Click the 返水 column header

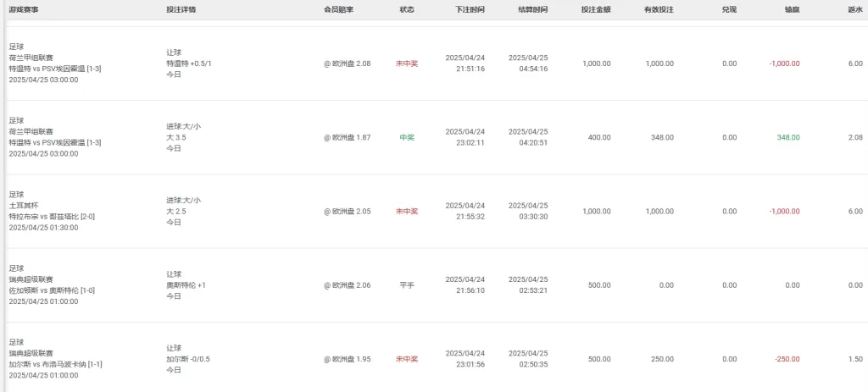[854, 10]
